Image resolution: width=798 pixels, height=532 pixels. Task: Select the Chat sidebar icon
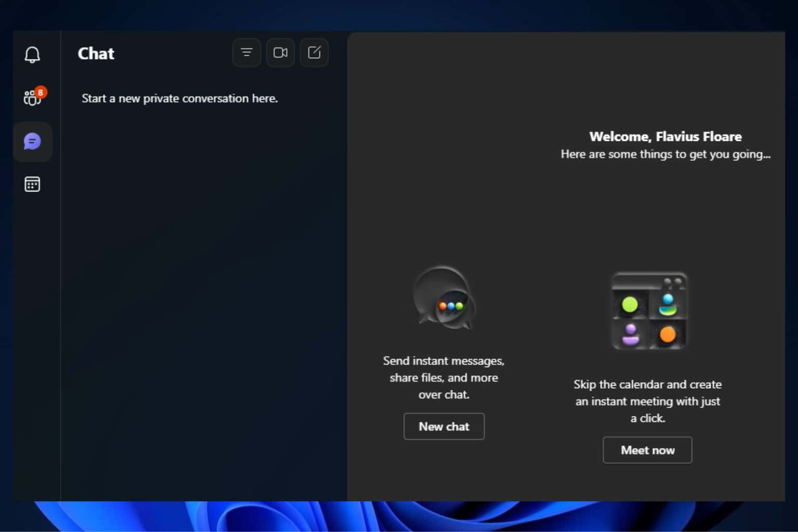tap(32, 141)
